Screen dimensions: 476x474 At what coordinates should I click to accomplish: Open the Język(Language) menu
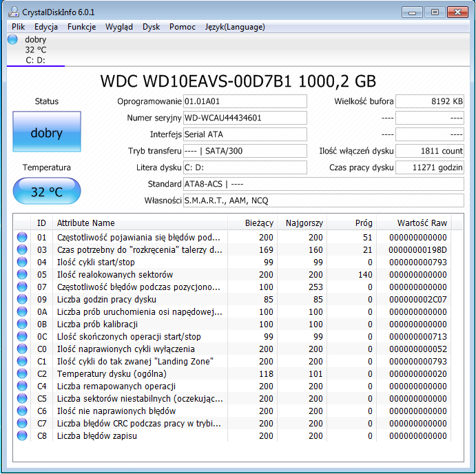click(235, 27)
